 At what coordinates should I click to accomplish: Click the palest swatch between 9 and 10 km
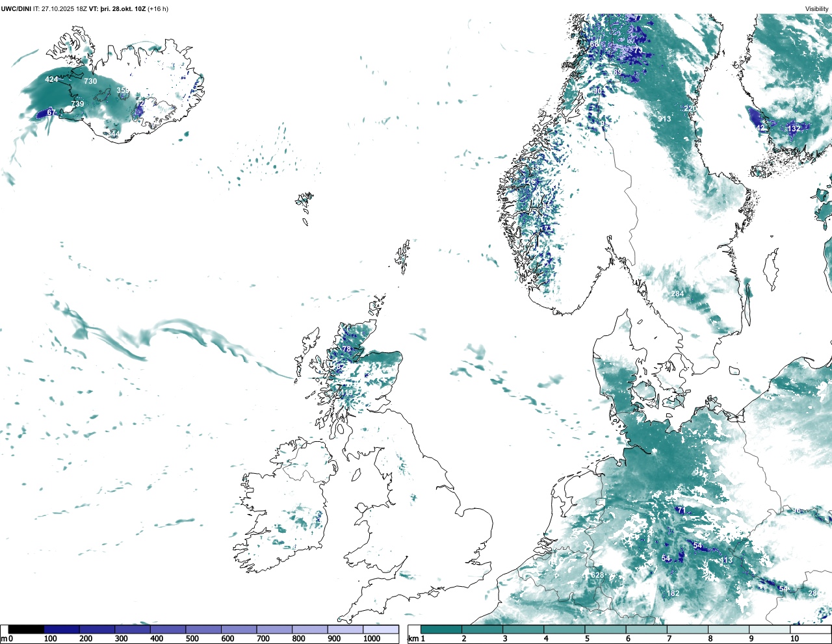point(770,629)
